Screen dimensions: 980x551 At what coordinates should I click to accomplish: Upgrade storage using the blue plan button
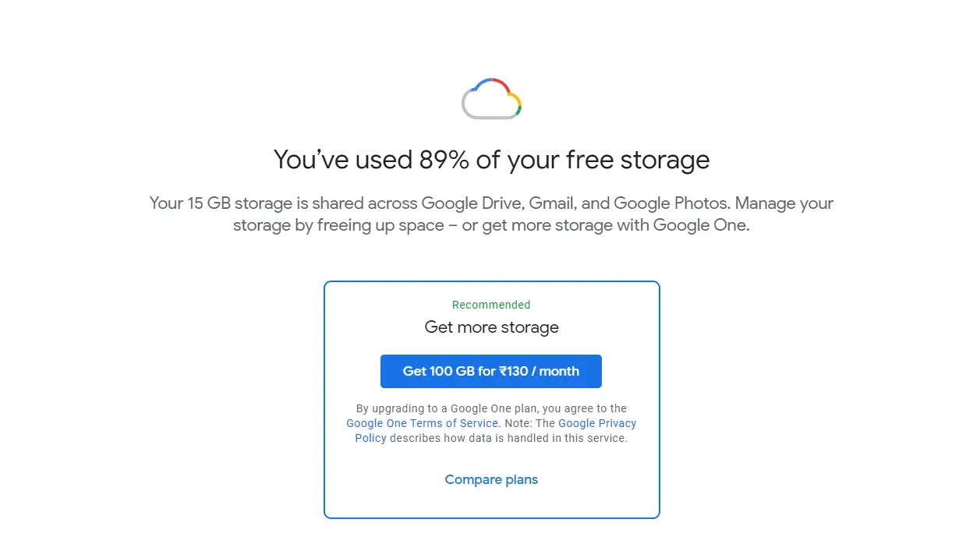click(x=491, y=371)
